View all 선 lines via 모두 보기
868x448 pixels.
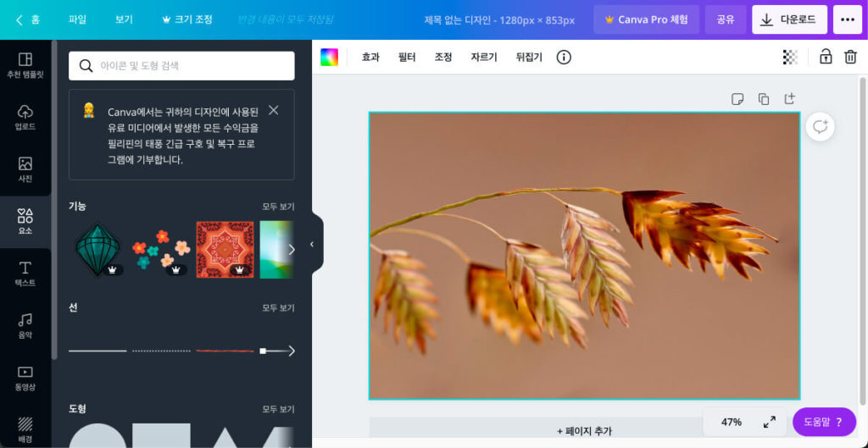point(278,307)
